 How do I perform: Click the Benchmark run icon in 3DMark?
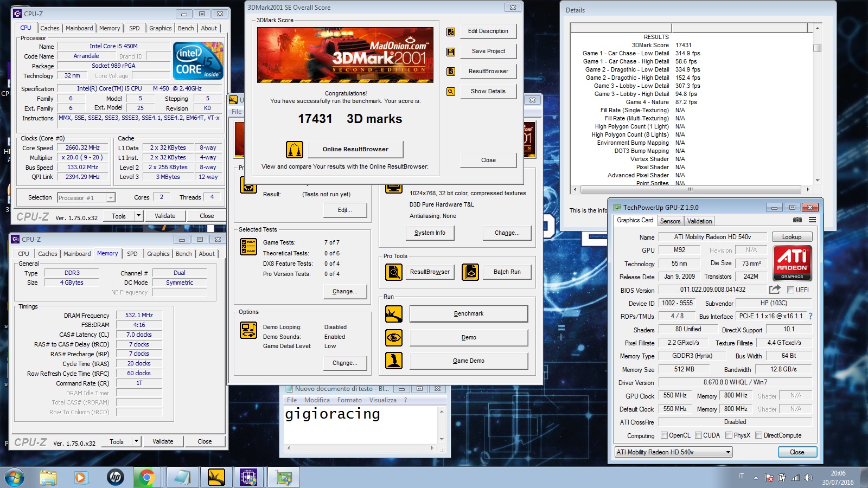(x=394, y=313)
